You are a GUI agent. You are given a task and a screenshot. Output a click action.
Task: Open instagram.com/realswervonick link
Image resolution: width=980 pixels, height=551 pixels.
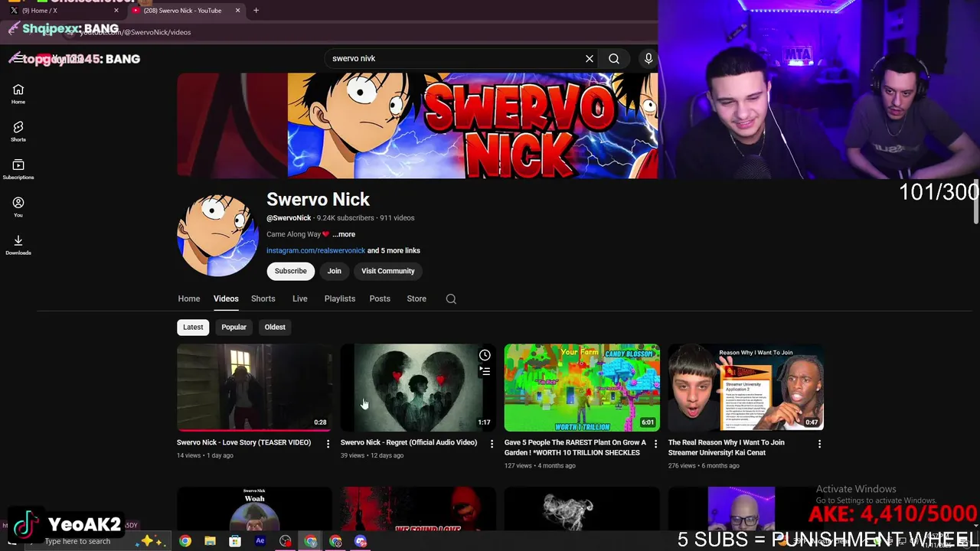(315, 250)
